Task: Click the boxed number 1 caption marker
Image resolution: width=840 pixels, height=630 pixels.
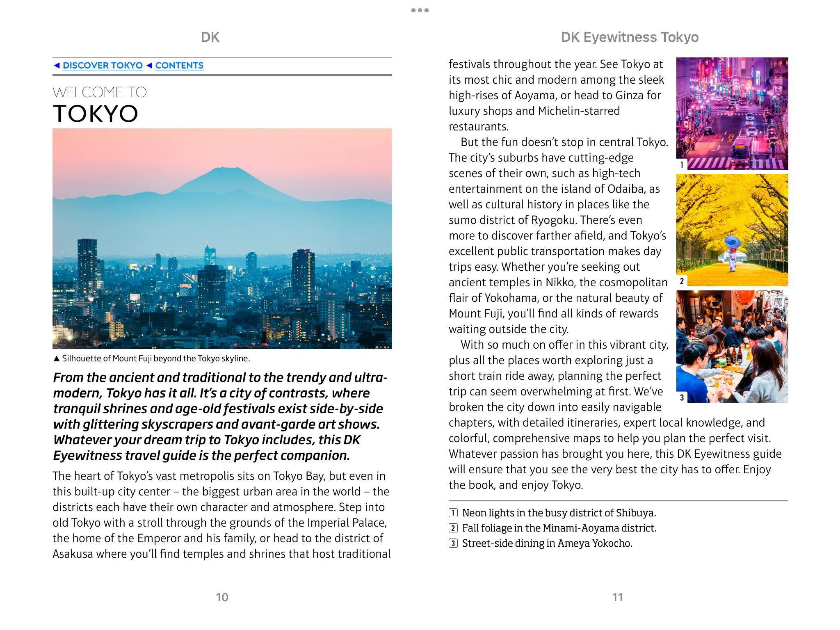Action: [453, 513]
